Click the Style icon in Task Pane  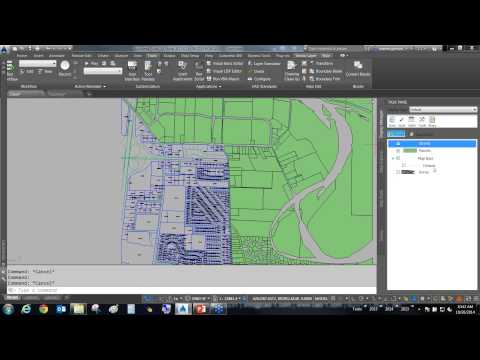(x=402, y=121)
